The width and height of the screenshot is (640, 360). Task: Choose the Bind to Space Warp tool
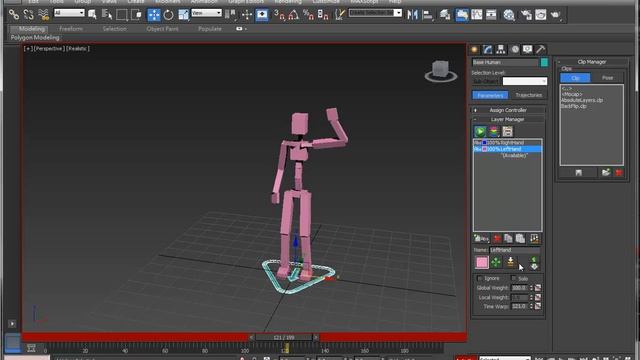click(x=43, y=15)
